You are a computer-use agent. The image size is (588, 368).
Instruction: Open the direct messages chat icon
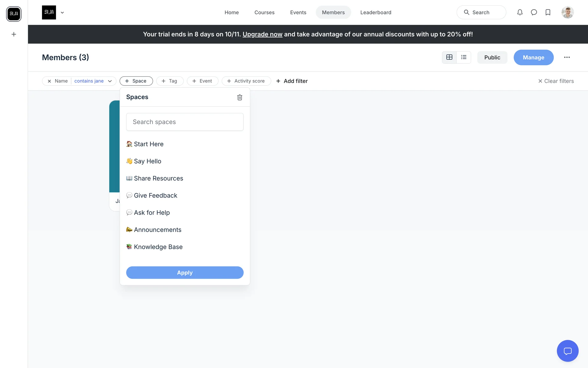click(x=534, y=12)
